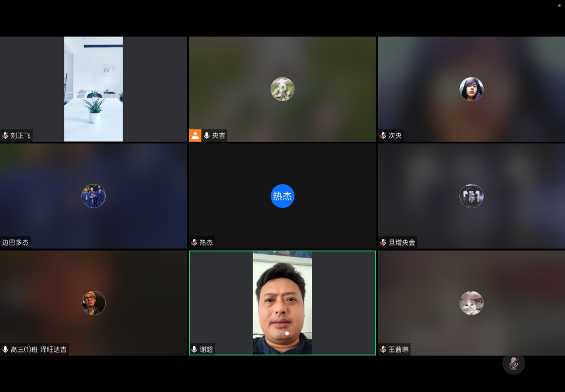This screenshot has width=565, height=392.
Task: Click 边巴多杰's group photo avatar
Action: click(93, 196)
